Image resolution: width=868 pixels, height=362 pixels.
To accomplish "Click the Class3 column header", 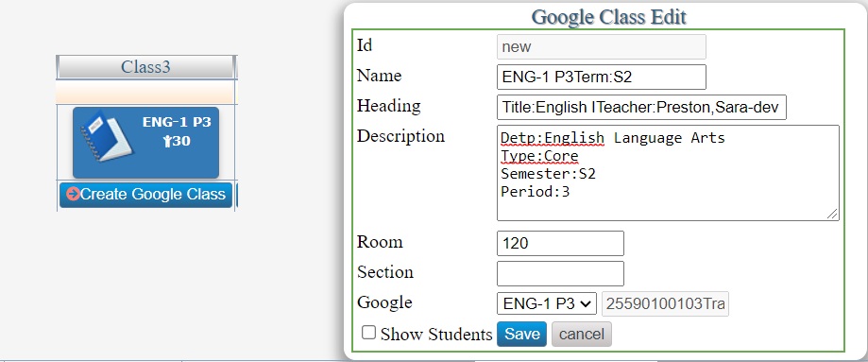I will [x=145, y=67].
